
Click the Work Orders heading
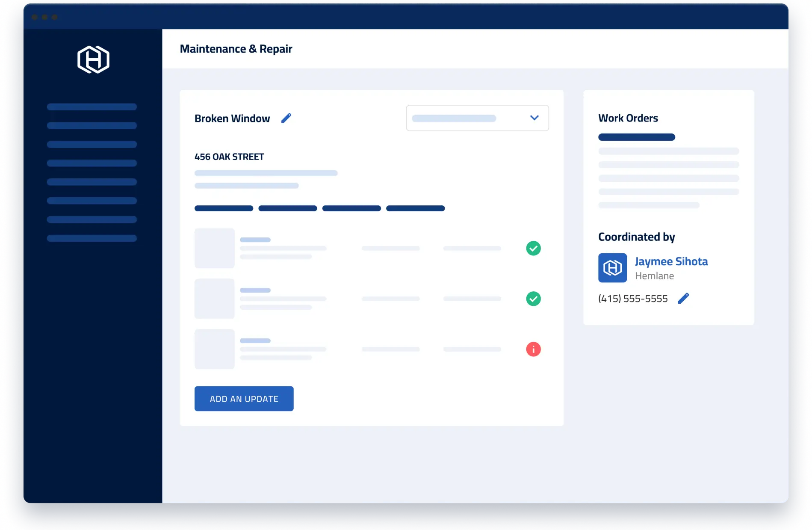(x=628, y=118)
